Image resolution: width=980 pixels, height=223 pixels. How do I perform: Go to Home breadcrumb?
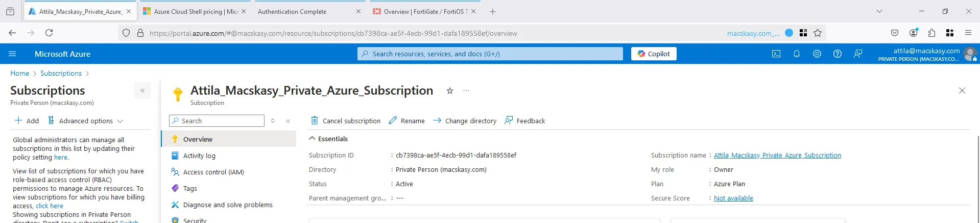tap(20, 73)
